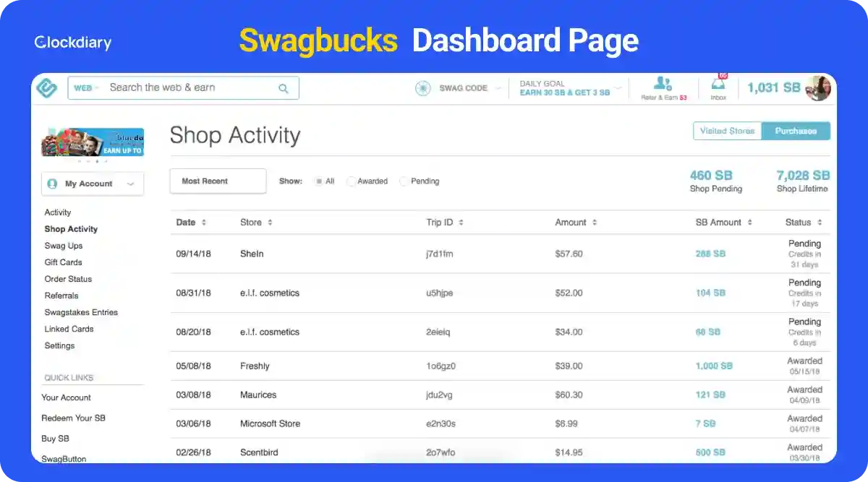The width and height of the screenshot is (868, 482).
Task: Open Refer & Earn icon
Action: tap(663, 84)
